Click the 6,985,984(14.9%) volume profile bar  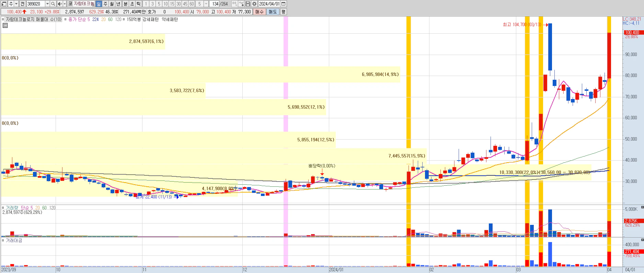point(200,74)
